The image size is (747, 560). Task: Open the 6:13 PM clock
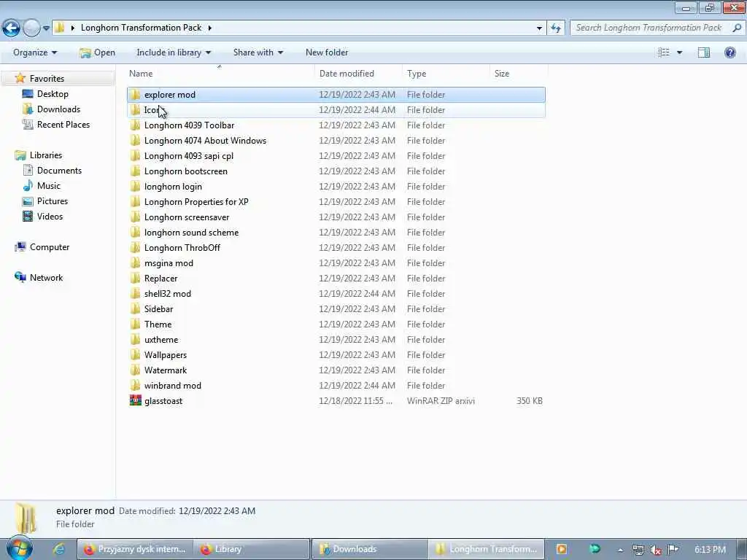[710, 550]
